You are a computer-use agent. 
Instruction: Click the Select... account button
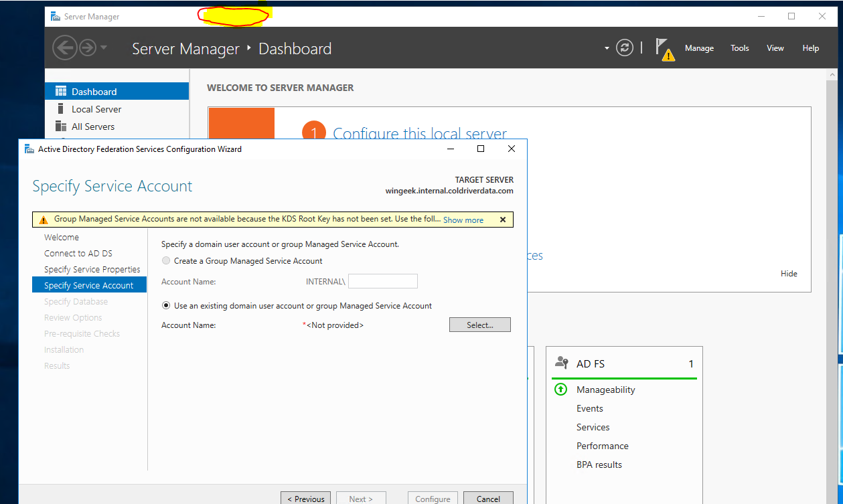click(x=479, y=325)
